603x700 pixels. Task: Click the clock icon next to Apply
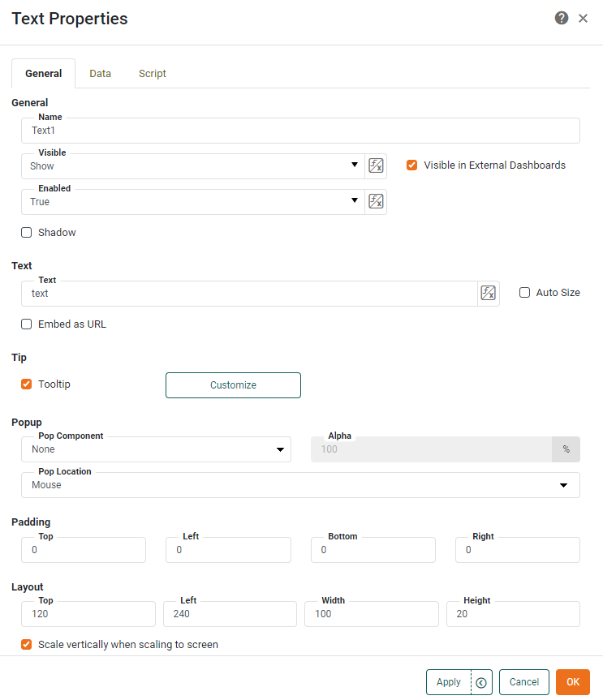[x=480, y=682]
